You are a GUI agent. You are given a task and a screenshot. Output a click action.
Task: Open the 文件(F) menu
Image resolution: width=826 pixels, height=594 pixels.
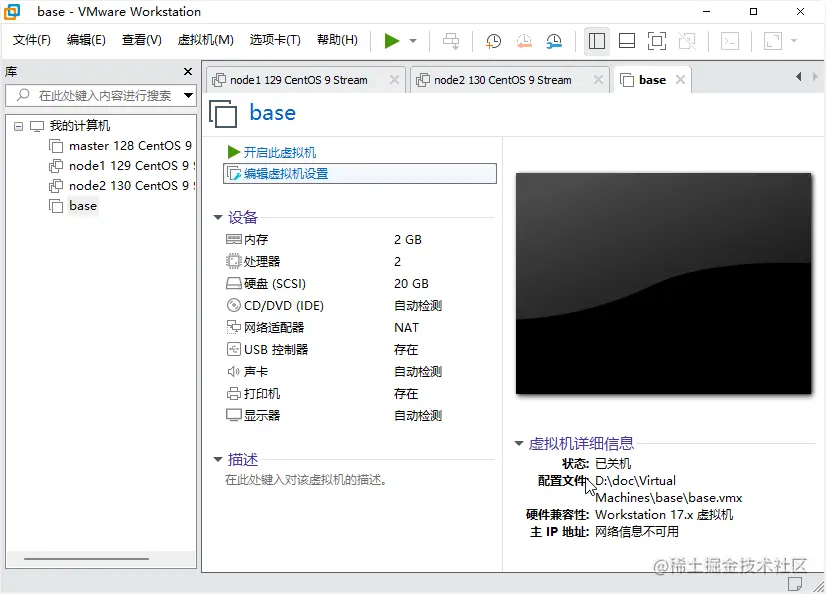point(32,40)
